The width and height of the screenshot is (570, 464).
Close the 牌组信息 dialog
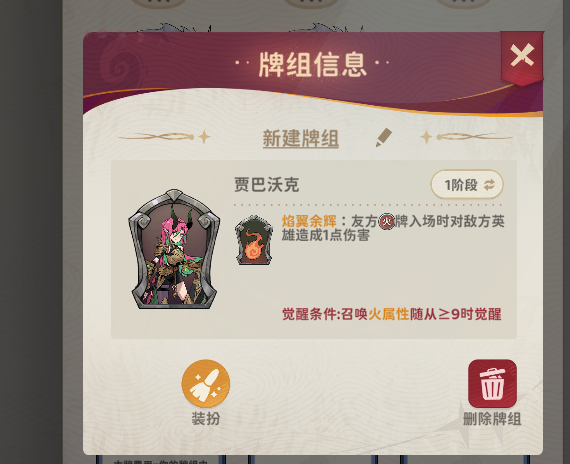click(x=522, y=55)
